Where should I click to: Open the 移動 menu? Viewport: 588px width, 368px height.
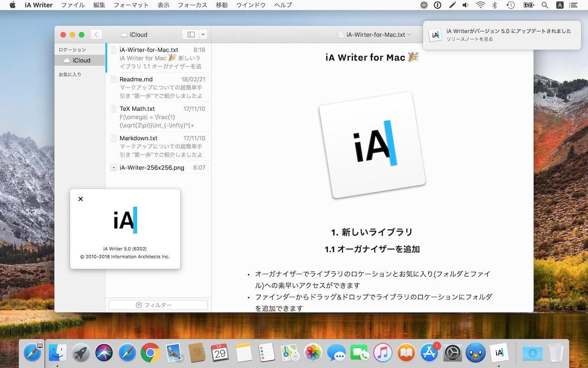tap(222, 5)
